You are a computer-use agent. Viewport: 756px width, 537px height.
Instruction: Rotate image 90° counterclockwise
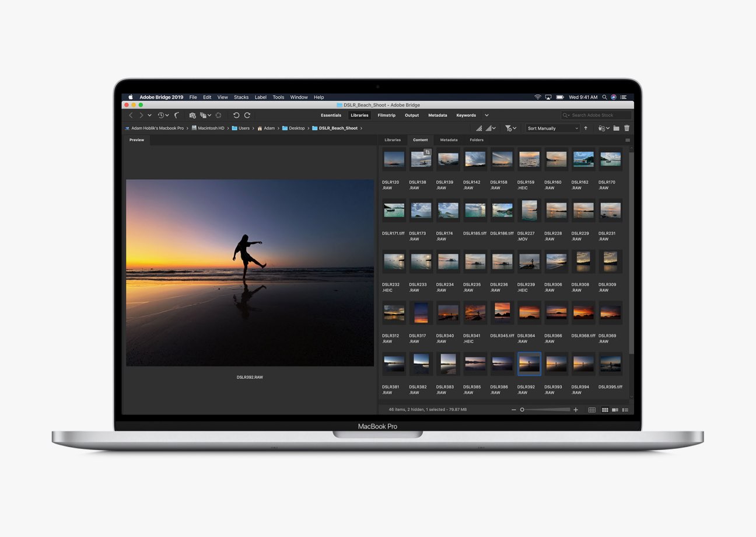236,116
